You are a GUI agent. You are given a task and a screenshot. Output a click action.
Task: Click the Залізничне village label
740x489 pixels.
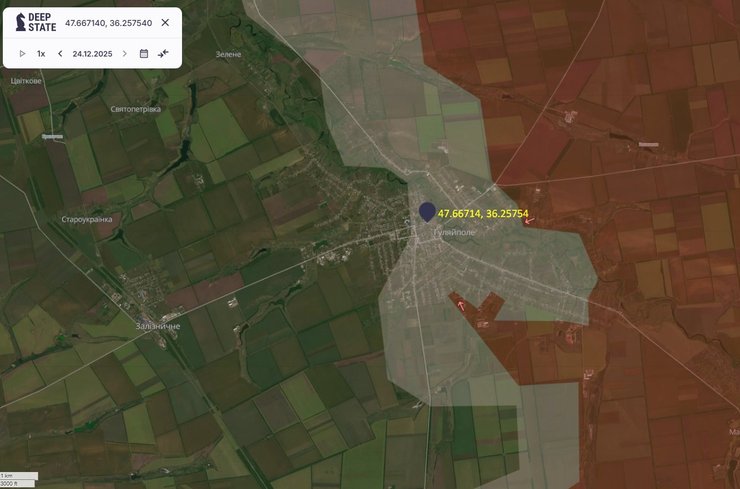tap(158, 326)
